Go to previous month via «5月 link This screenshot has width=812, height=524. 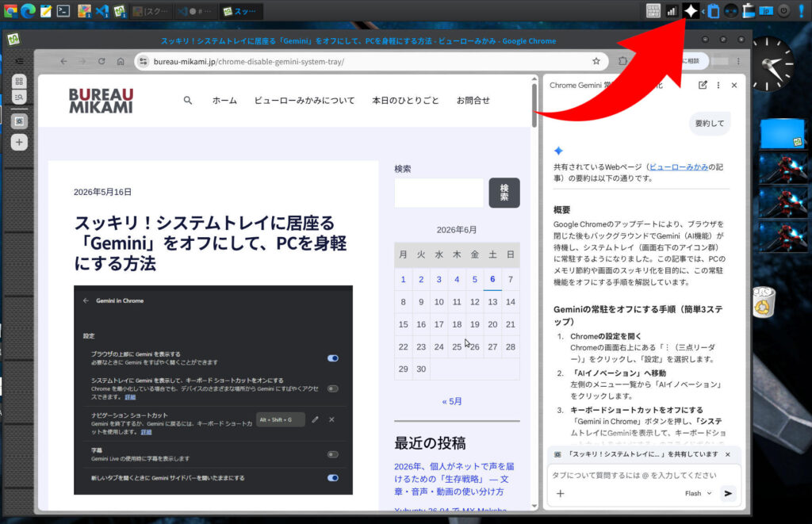[451, 401]
